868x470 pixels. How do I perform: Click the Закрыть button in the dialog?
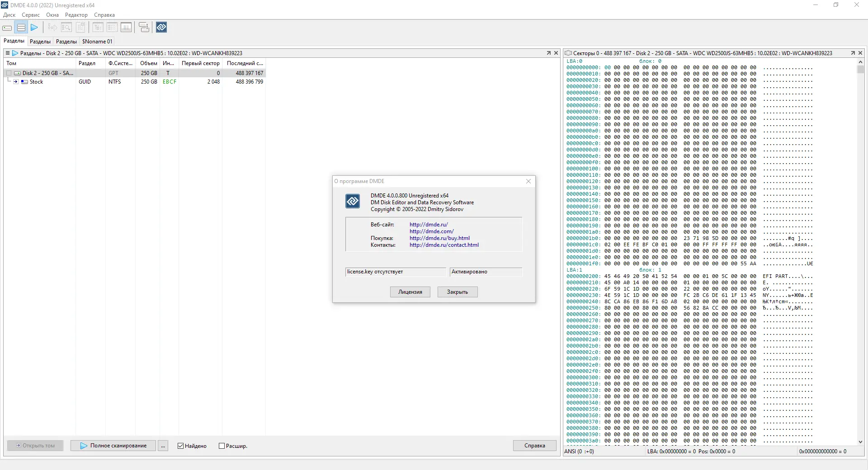point(458,292)
